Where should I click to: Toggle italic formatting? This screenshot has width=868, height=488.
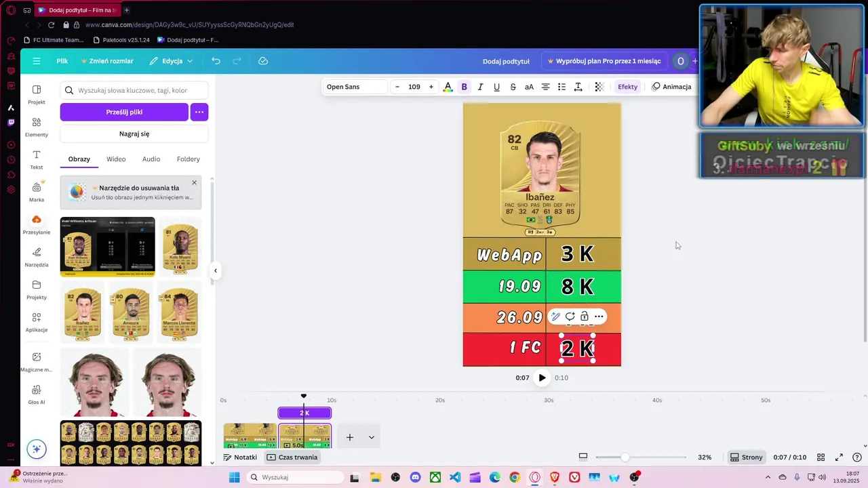tap(480, 87)
